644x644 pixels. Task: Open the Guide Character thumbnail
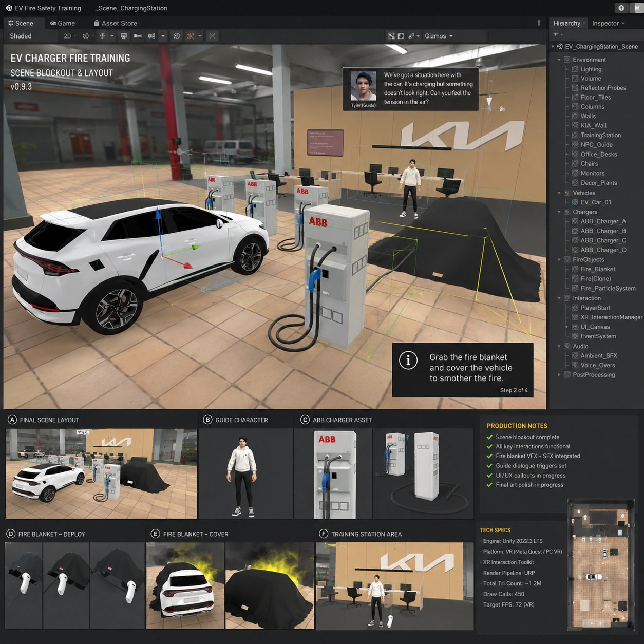pos(245,473)
